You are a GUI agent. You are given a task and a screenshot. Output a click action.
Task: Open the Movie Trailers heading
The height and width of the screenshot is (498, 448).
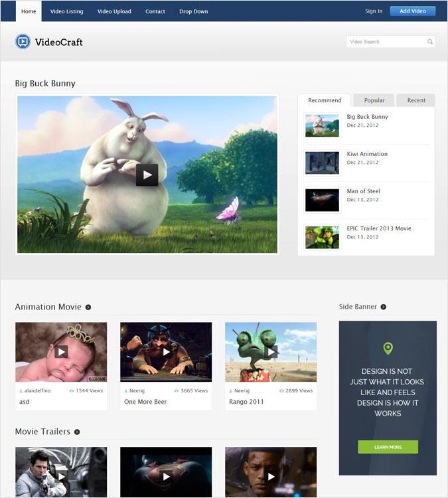coord(42,432)
